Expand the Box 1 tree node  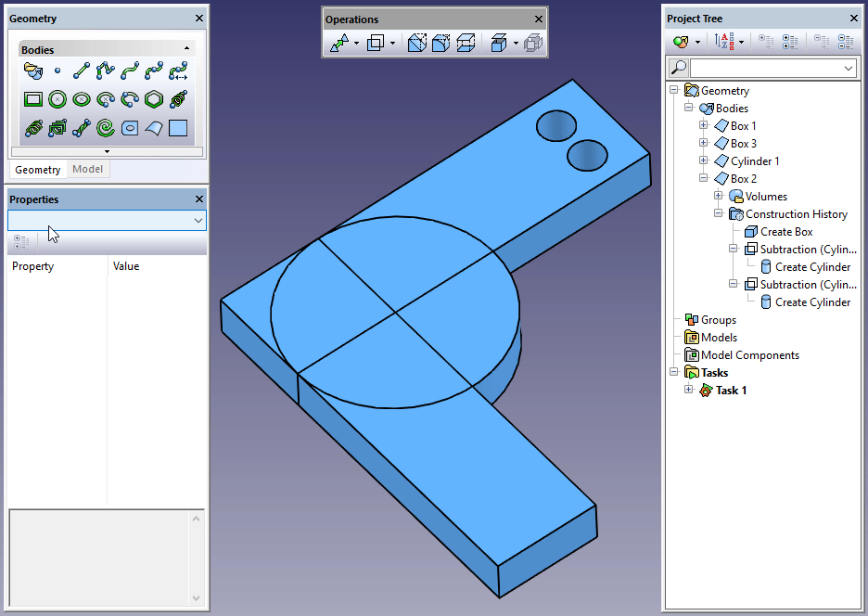tap(703, 126)
